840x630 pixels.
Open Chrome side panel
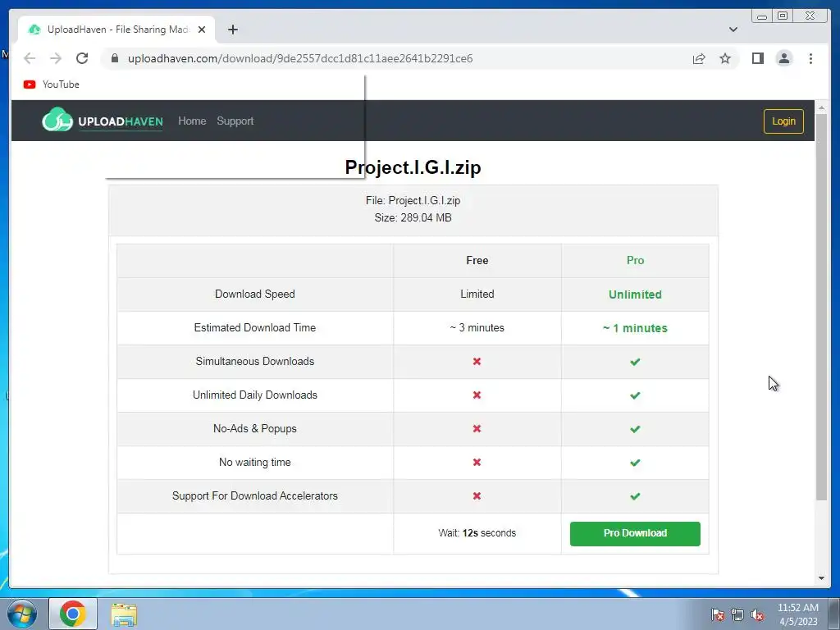coord(757,58)
